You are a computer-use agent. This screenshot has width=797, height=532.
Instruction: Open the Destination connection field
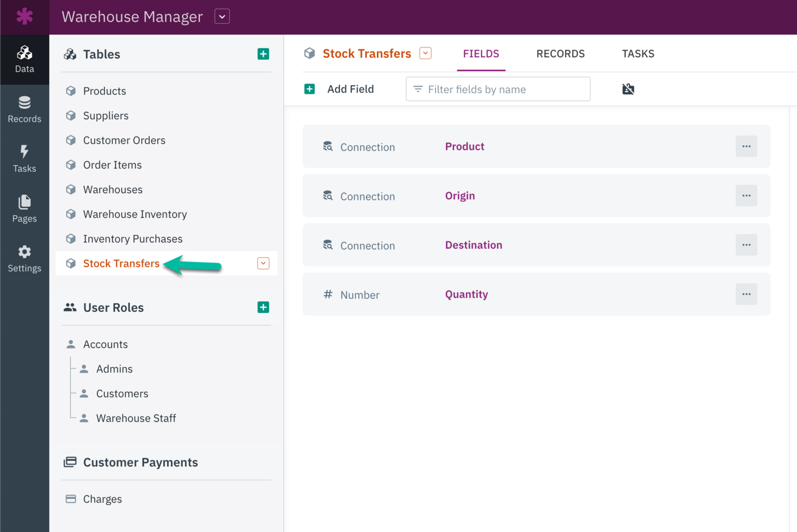473,245
